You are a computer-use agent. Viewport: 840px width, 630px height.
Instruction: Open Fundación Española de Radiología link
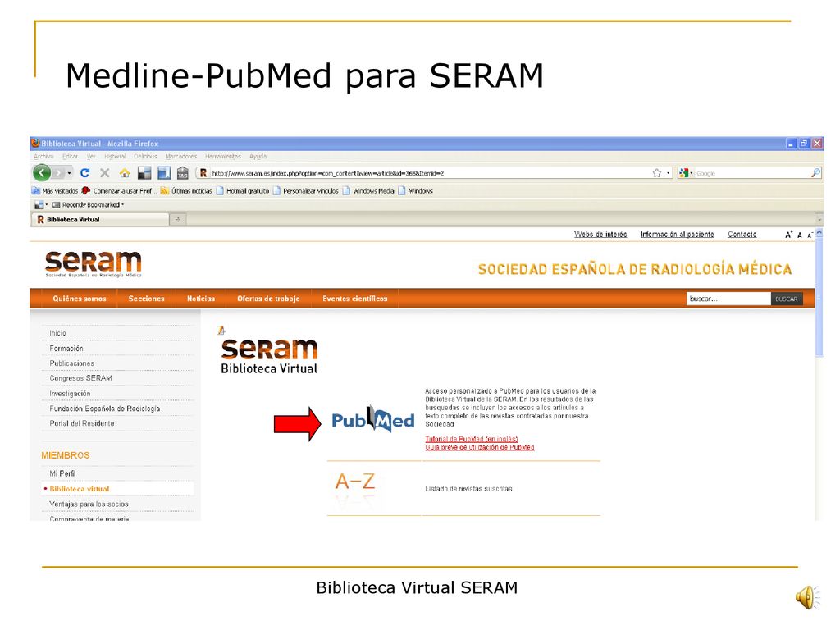coord(105,409)
